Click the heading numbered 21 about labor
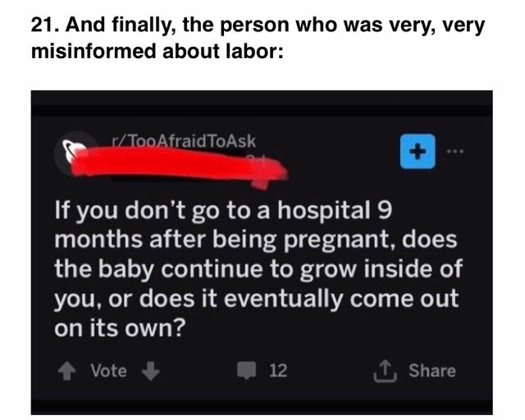The height and width of the screenshot is (420, 525). [258, 38]
